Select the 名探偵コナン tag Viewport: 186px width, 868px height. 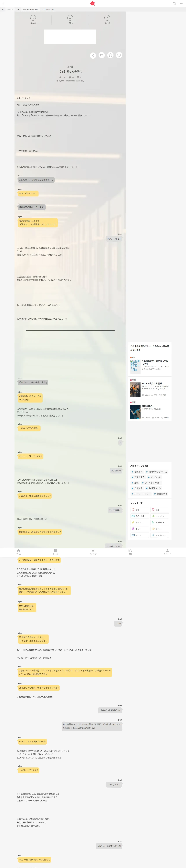pyautogui.click(x=153, y=488)
